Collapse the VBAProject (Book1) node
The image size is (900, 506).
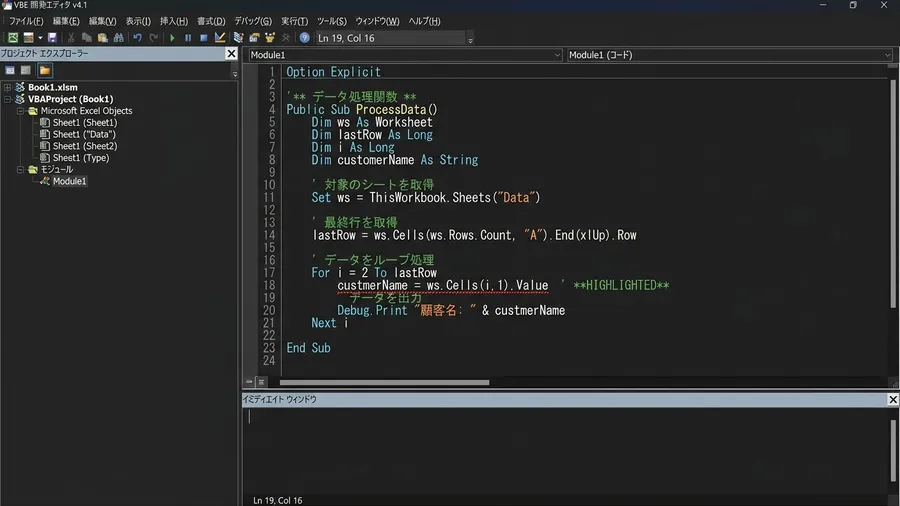7,99
